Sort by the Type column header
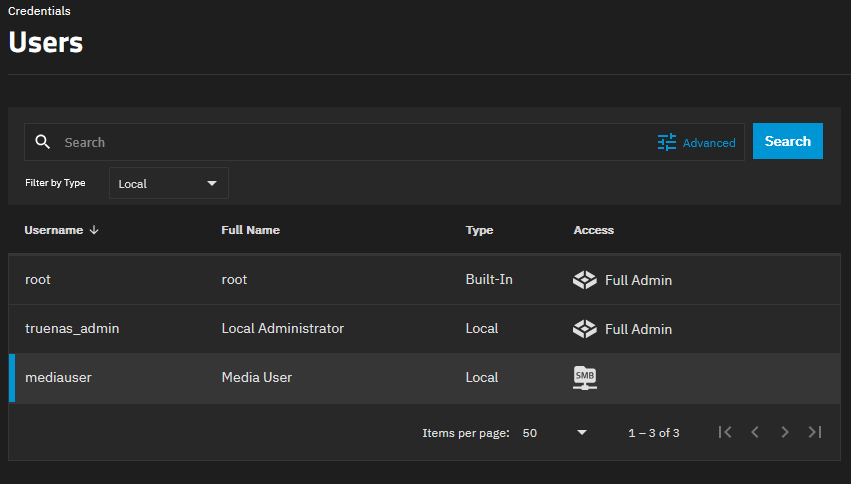Screen dimensions: 851x484 pyautogui.click(x=479, y=230)
